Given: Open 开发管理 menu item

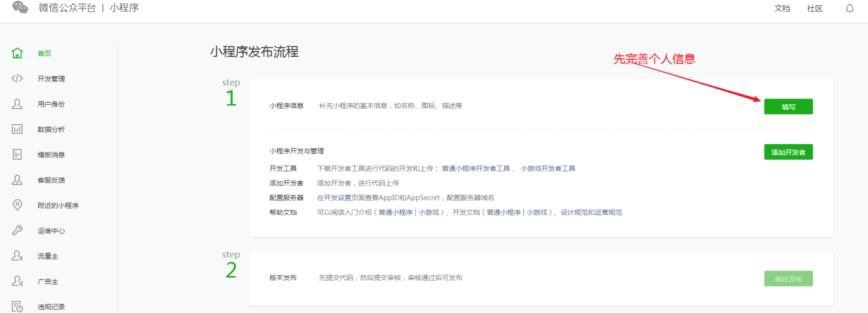Looking at the screenshot, I should 51,79.
